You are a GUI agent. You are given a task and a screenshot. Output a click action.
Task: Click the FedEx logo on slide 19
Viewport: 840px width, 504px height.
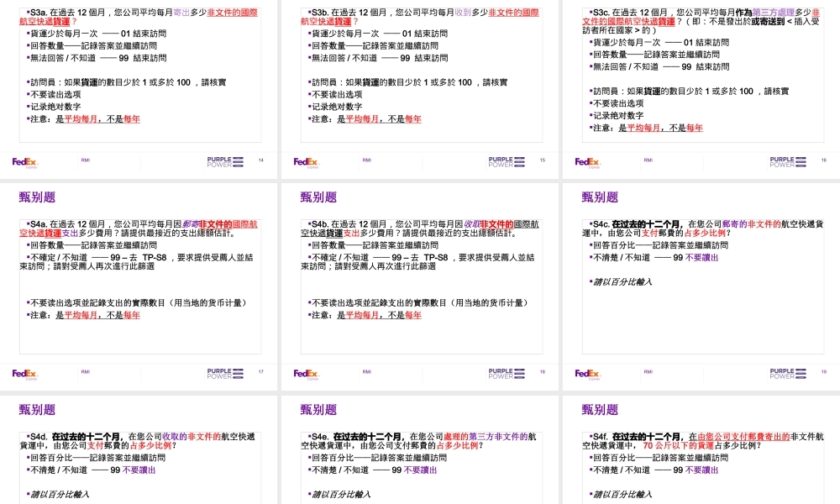[x=588, y=374]
